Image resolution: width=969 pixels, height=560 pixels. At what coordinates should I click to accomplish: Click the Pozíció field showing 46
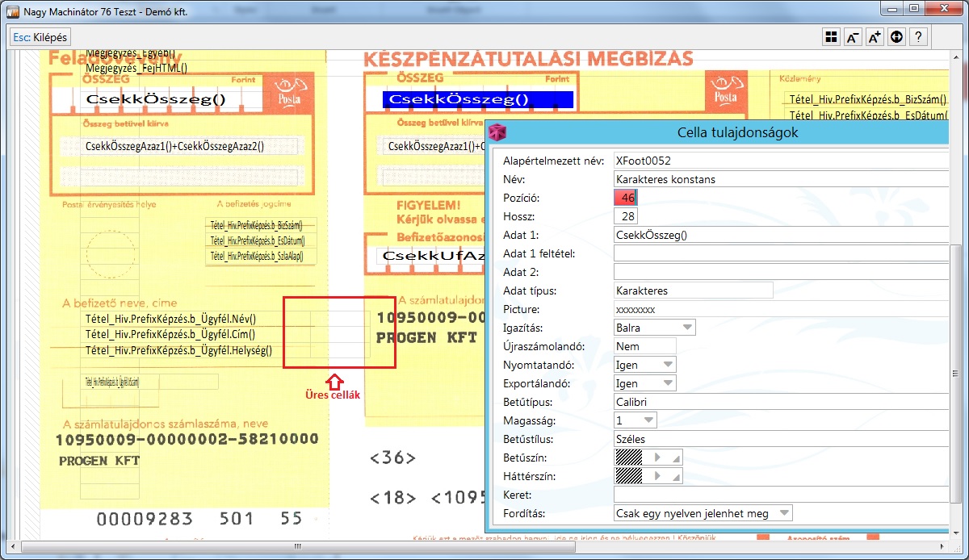(x=626, y=198)
